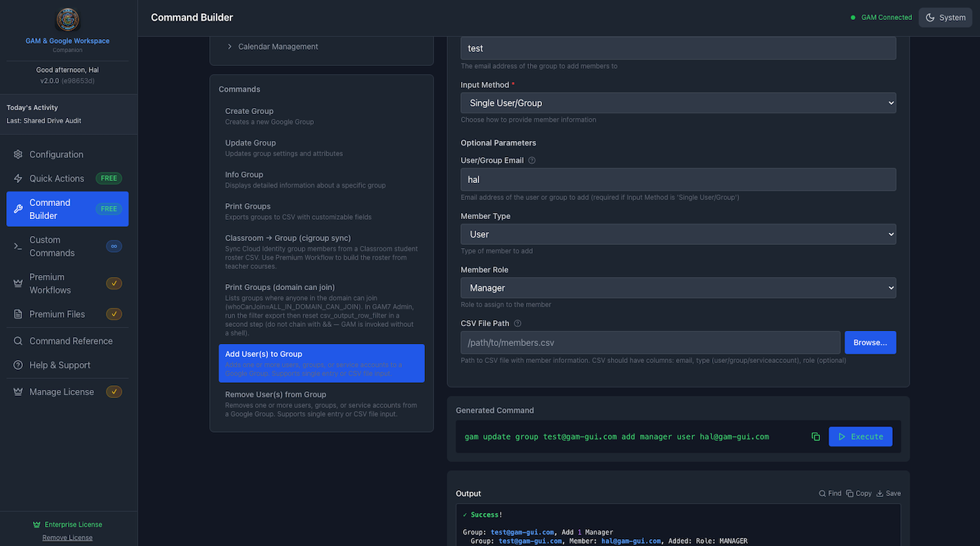Screen dimensions: 980x546
Task: Click the Manage License crown icon
Action: click(18, 392)
